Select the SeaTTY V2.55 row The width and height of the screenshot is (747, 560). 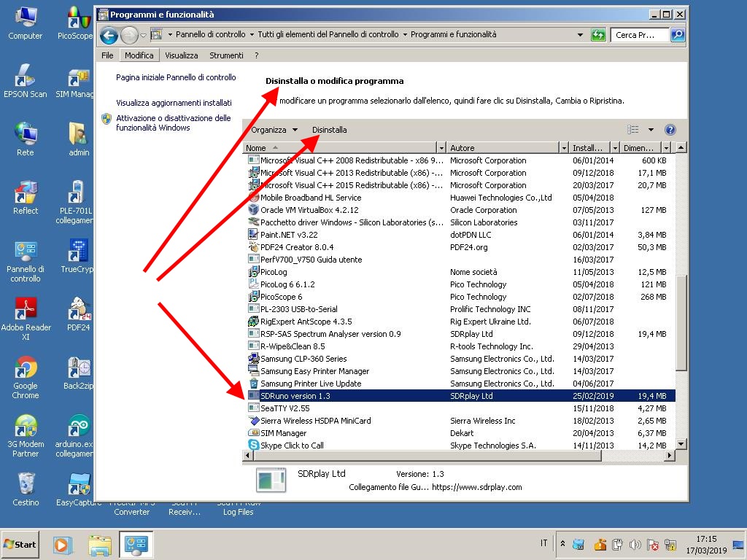pos(460,408)
